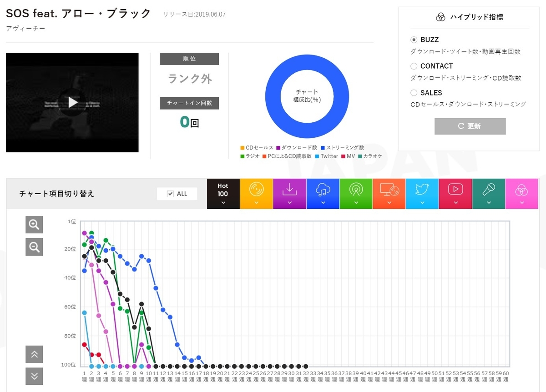546x392 pixels.
Task: Select the streaming cloud chart icon
Action: (323, 190)
